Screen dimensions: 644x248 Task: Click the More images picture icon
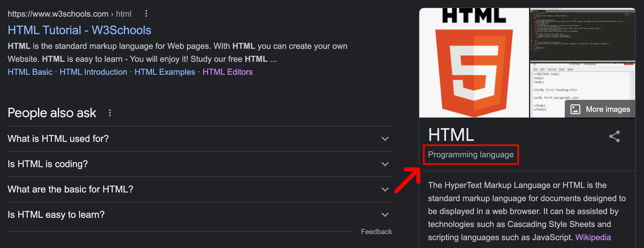[575, 109]
